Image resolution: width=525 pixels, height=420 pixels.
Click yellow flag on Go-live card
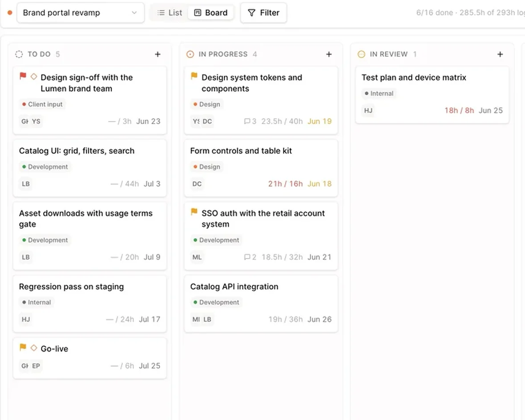(23, 347)
